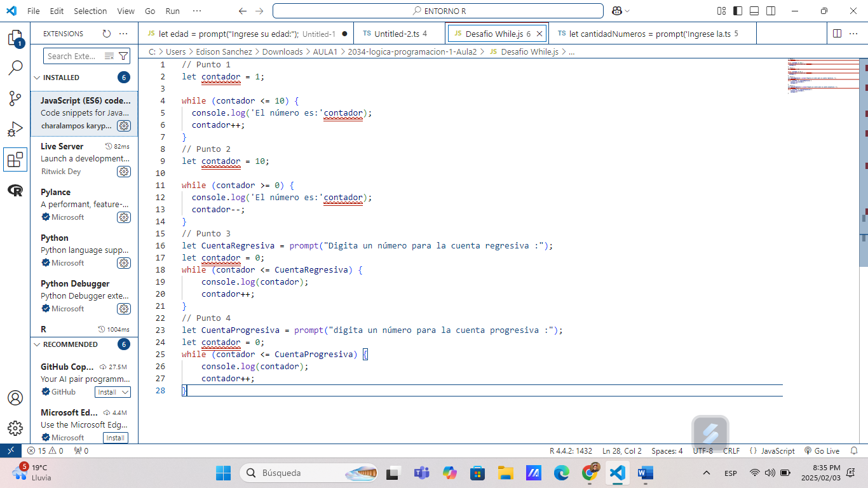Open Windows Start button on taskbar
868x488 pixels.
(x=224, y=473)
